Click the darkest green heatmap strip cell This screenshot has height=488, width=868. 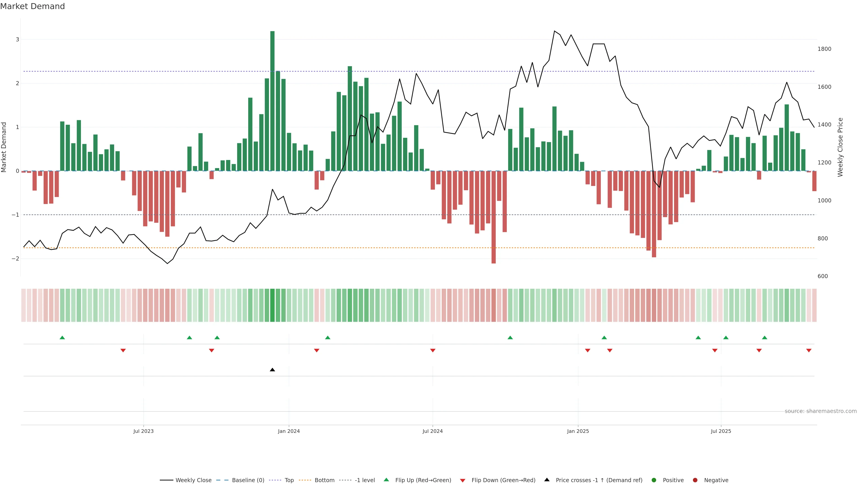(x=272, y=305)
